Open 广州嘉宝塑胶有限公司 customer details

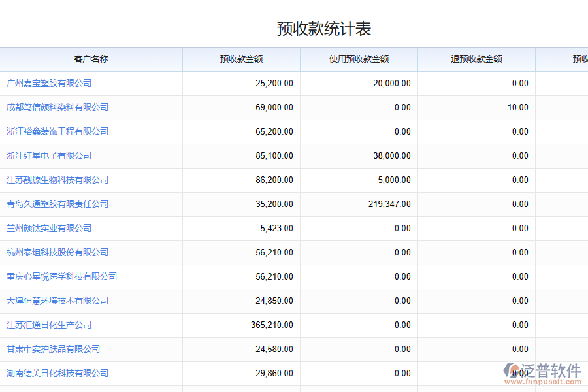(49, 83)
